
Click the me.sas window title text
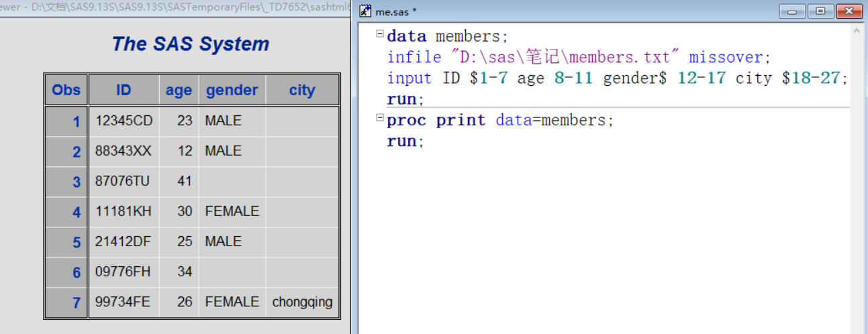(x=395, y=11)
